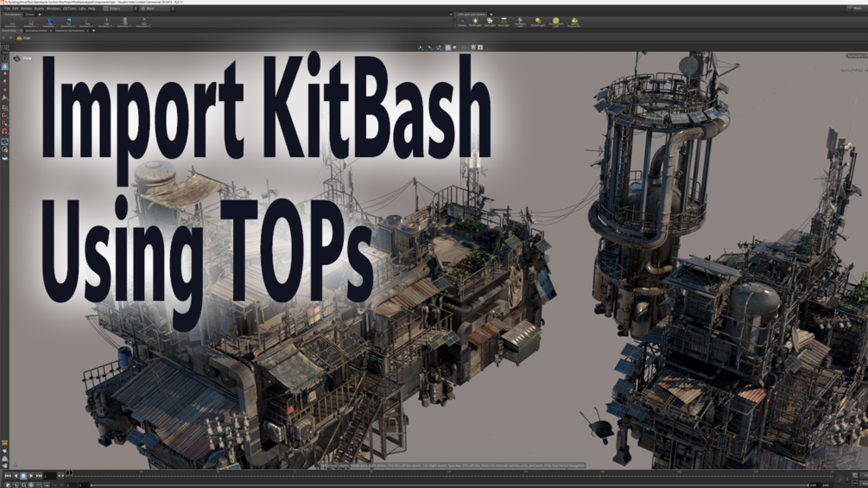Click the Tommy test geometry tool

click(106, 22)
